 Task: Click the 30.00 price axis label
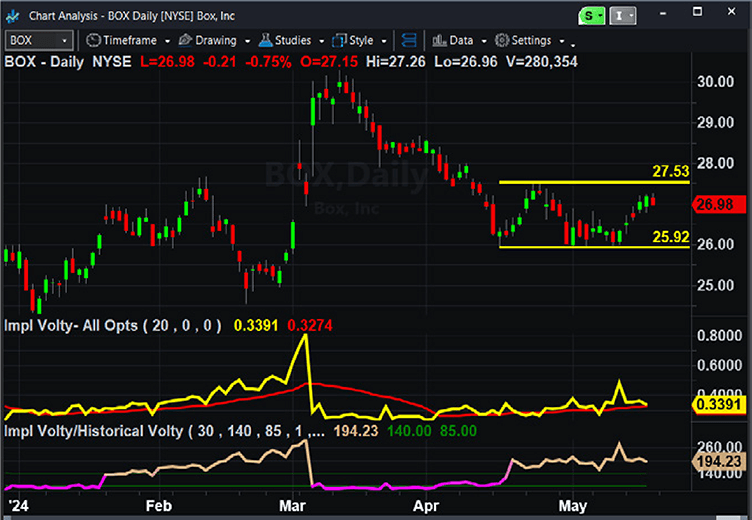pyautogui.click(x=716, y=82)
